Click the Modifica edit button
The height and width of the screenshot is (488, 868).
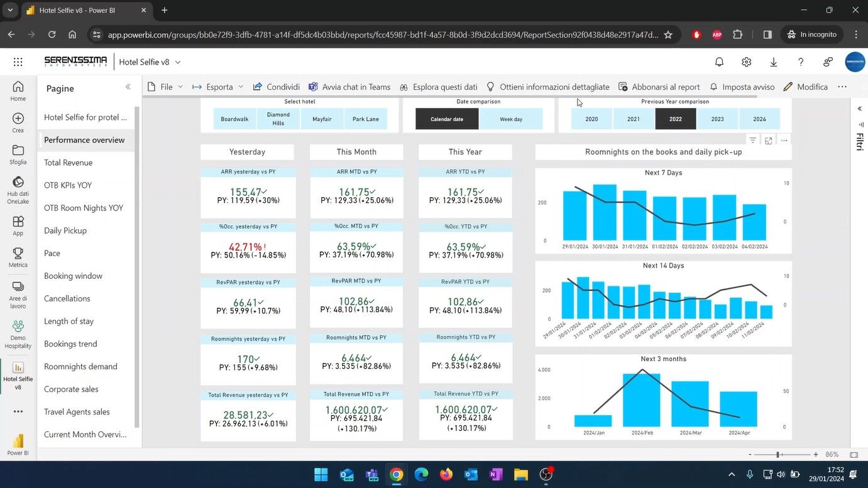click(x=806, y=87)
